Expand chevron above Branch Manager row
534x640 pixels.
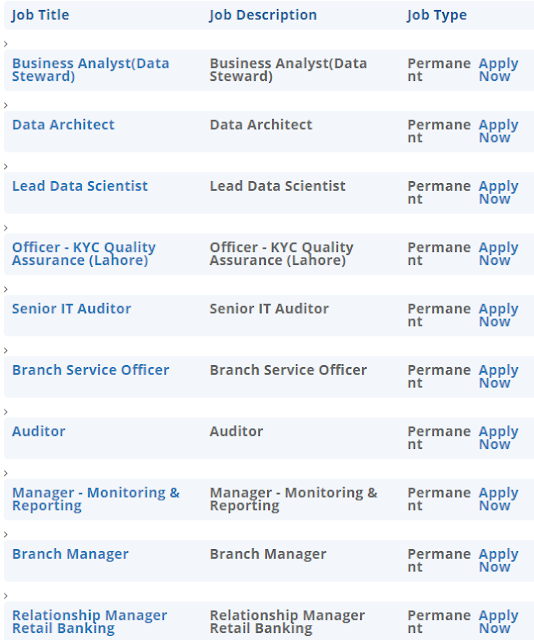pos(6,535)
